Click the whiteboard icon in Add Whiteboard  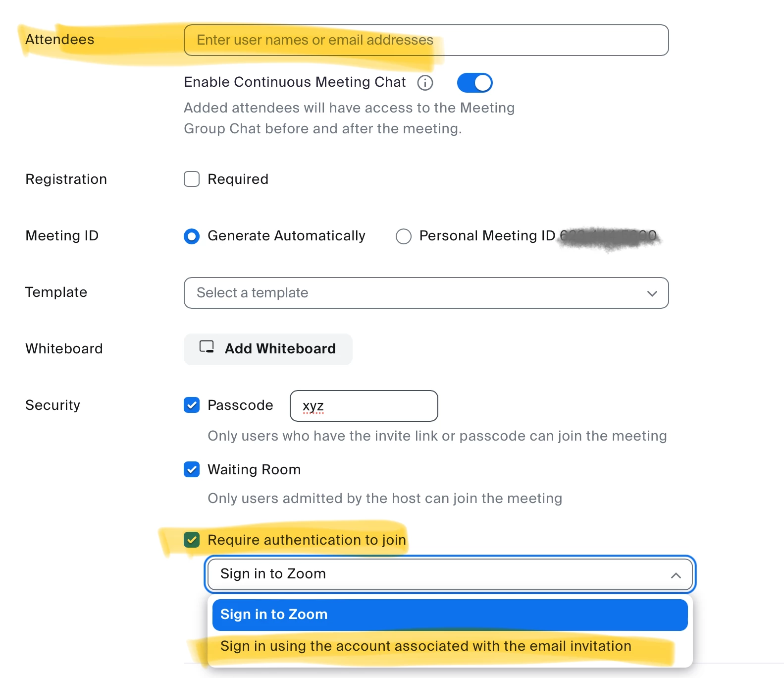point(207,347)
